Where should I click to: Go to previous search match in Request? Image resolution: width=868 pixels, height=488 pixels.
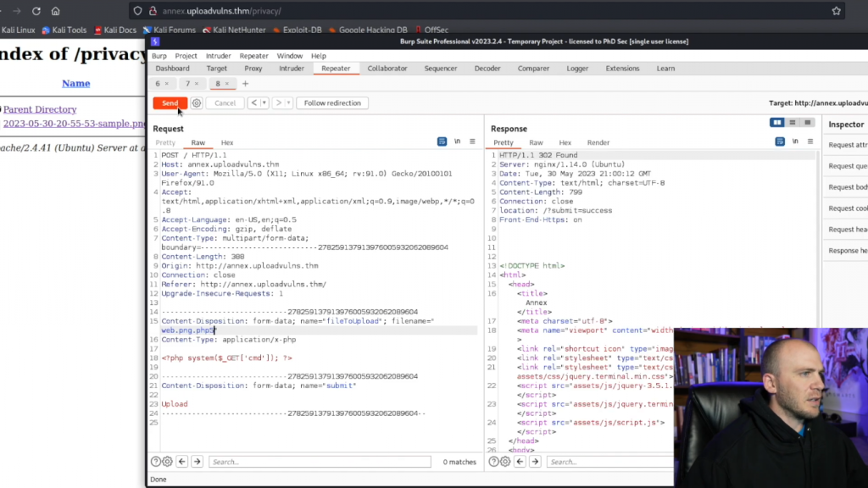tap(182, 462)
